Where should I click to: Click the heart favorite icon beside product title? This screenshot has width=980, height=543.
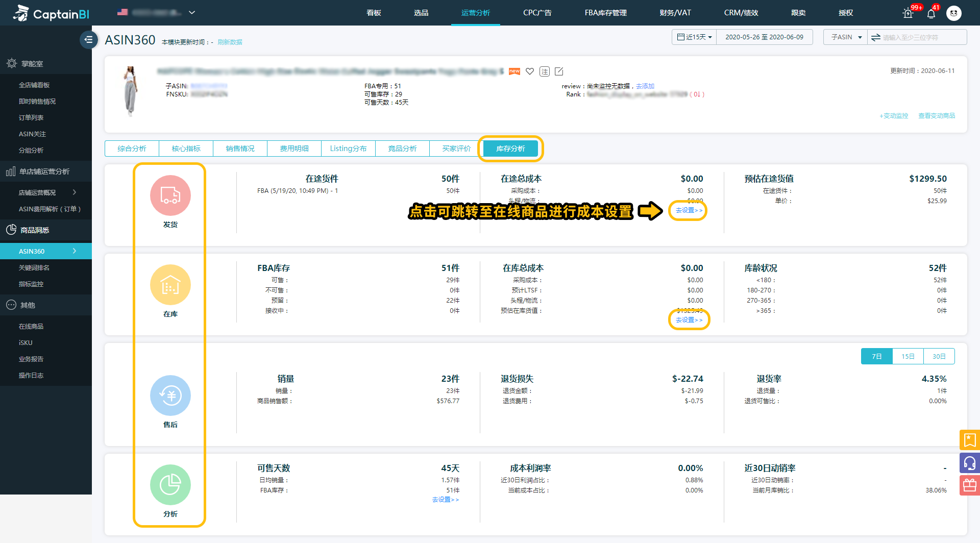530,71
